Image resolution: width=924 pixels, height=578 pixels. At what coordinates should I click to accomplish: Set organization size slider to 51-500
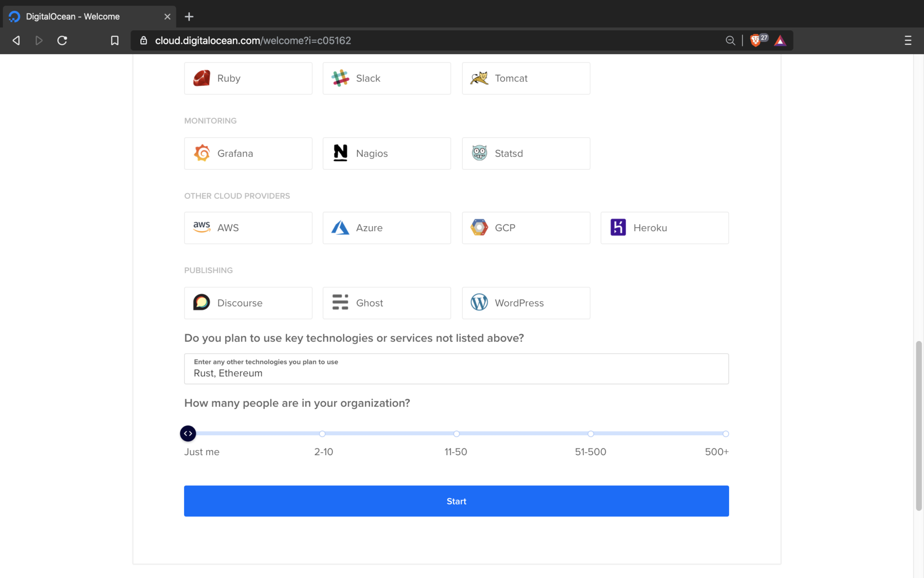tap(591, 434)
